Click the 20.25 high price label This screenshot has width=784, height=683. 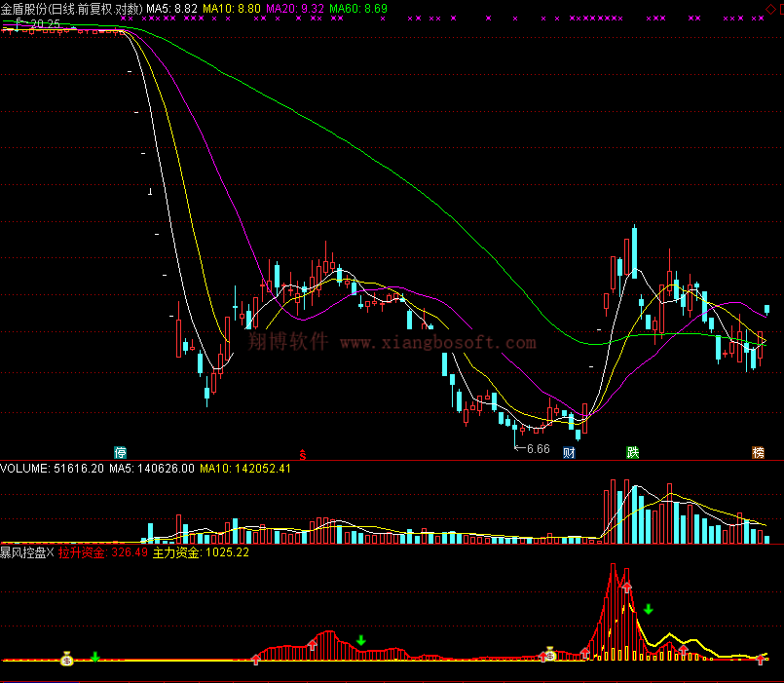tap(45, 23)
